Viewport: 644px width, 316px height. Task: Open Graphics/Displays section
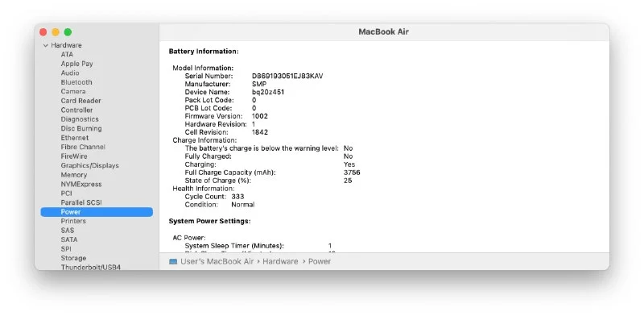click(x=90, y=165)
